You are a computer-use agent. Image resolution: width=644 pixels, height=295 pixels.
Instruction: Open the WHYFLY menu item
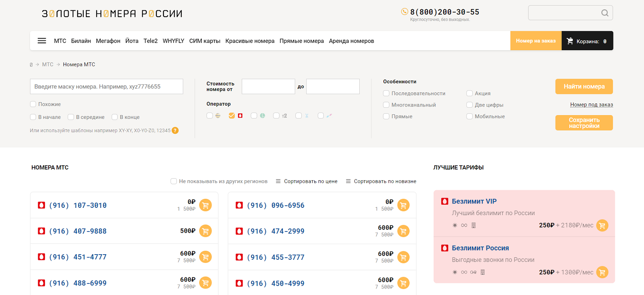[x=173, y=41]
